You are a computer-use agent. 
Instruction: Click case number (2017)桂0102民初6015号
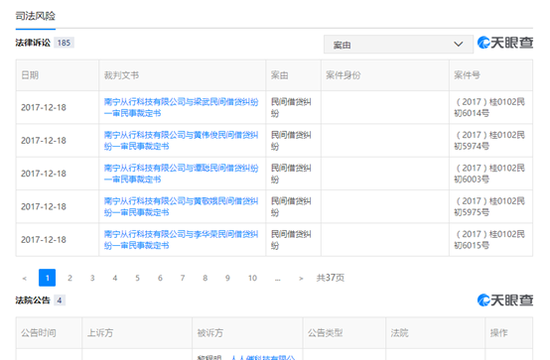[x=490, y=239]
